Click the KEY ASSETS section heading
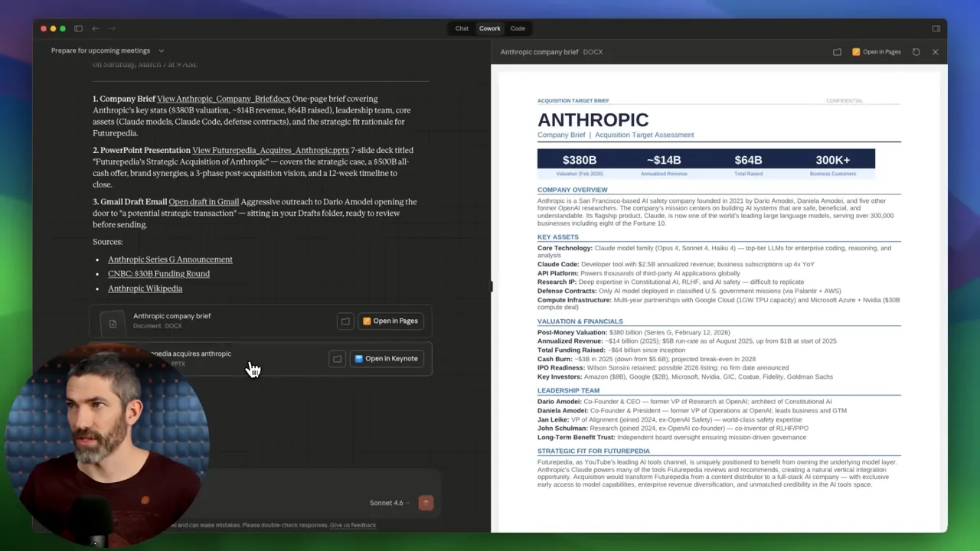Screen dimensions: 980x551 click(558, 237)
